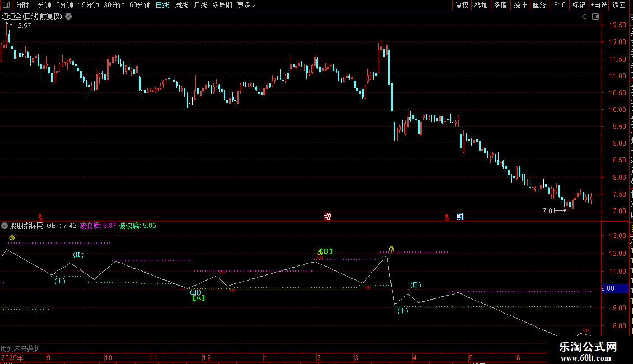633x364 pixels.
Task: Open the 分时 intraday view
Action: pos(22,5)
